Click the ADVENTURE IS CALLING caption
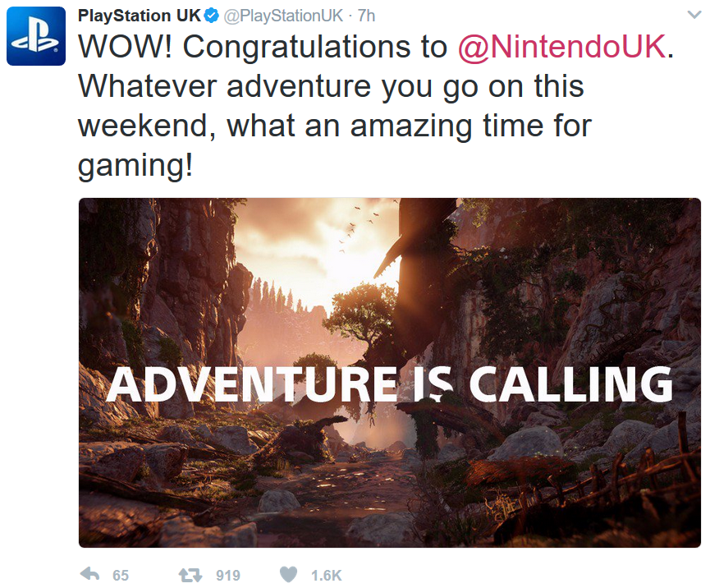Viewport: 710px width, 588px height. point(390,384)
